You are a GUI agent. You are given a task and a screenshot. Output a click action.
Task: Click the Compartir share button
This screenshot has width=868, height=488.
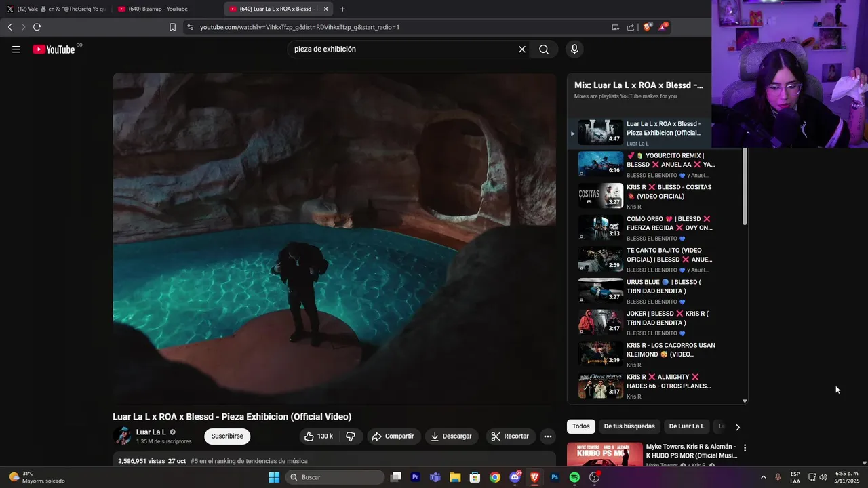[x=394, y=436]
